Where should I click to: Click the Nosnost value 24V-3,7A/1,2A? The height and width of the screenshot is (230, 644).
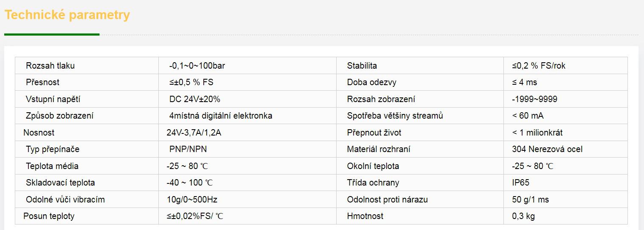(x=194, y=133)
